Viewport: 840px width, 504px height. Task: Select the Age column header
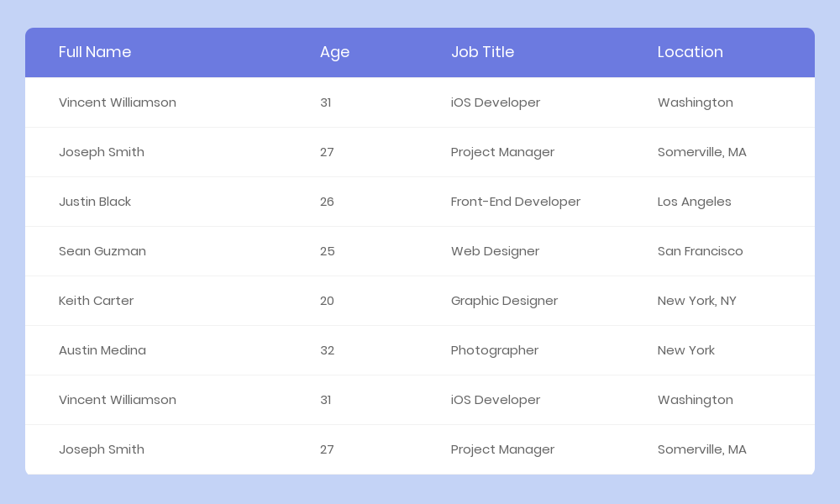334,52
